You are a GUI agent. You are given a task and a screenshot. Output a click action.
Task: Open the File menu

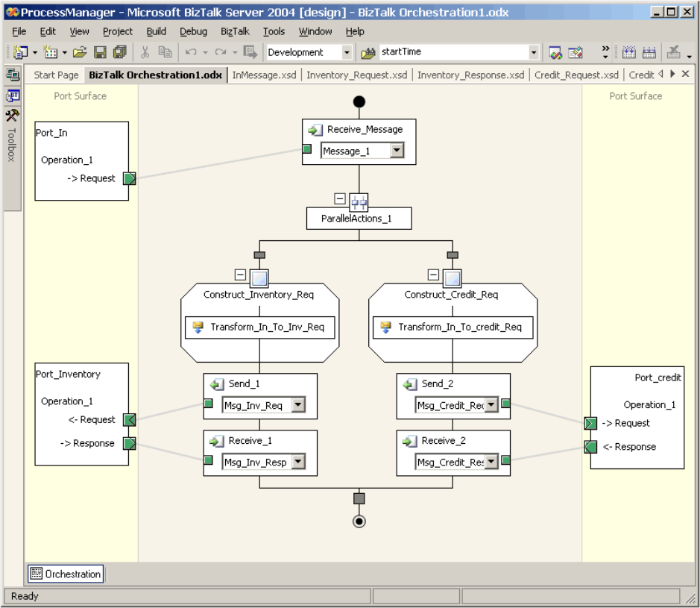pyautogui.click(x=19, y=32)
